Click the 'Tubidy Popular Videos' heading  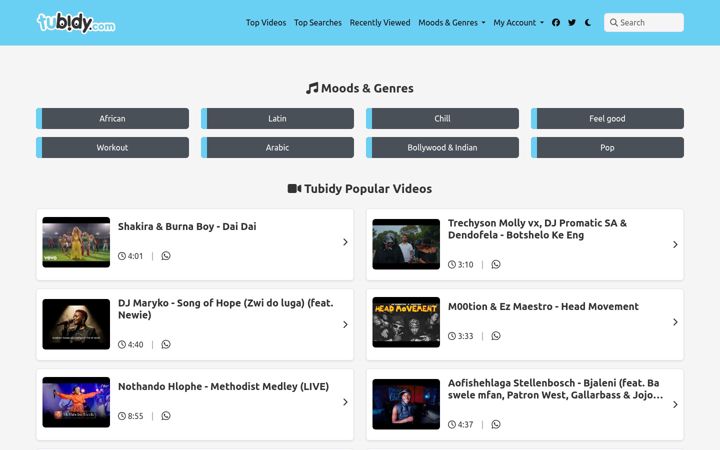click(x=360, y=189)
